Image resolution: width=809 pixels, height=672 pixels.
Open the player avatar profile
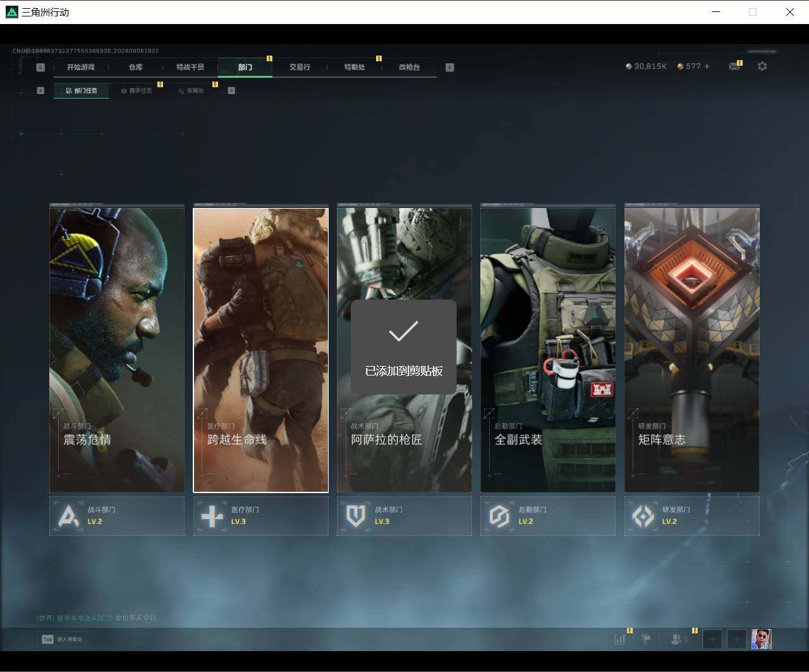coord(762,639)
